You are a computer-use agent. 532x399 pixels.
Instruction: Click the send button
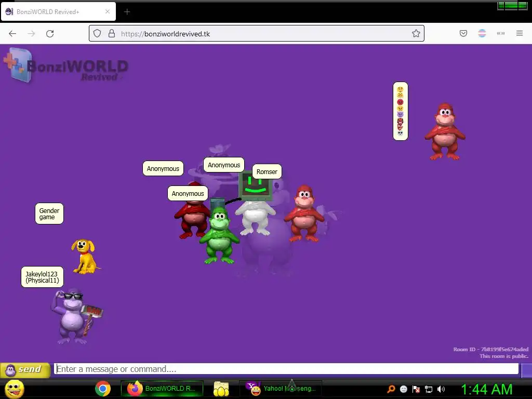(x=25, y=370)
